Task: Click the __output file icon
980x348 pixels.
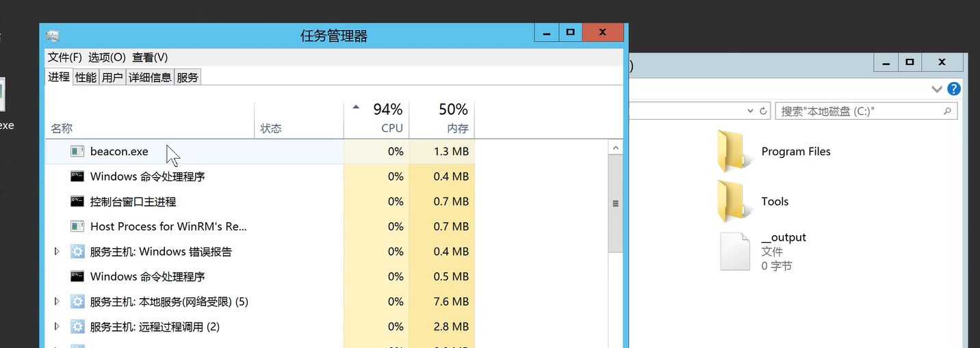Action: [x=735, y=251]
